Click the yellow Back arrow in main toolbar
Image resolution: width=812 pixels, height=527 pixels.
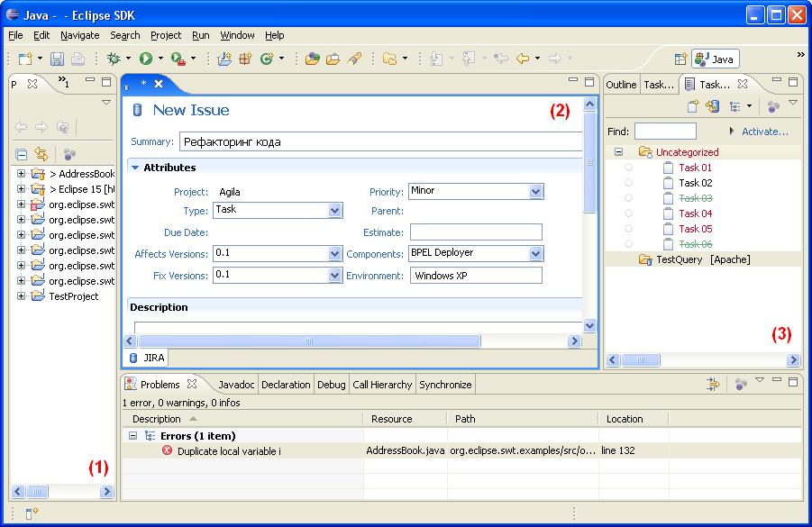(523, 59)
